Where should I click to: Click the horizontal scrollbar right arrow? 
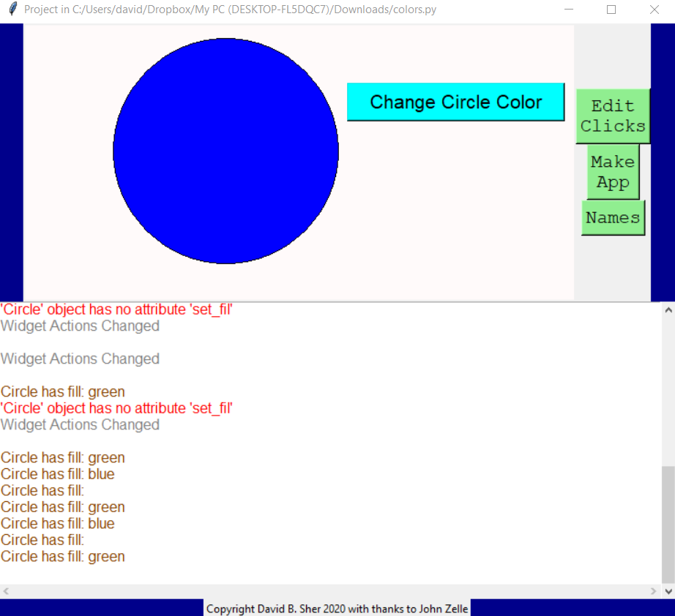[654, 591]
